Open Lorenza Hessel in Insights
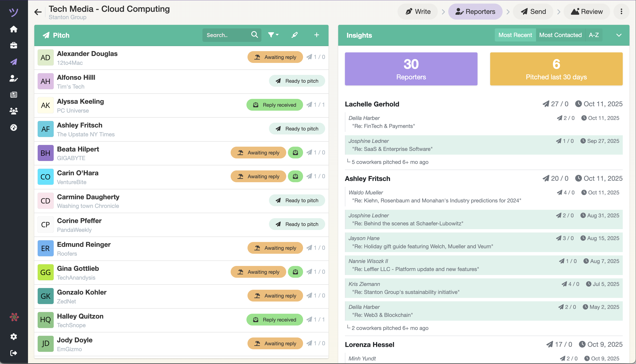Viewport: 636px width, 364px height. pos(369,344)
